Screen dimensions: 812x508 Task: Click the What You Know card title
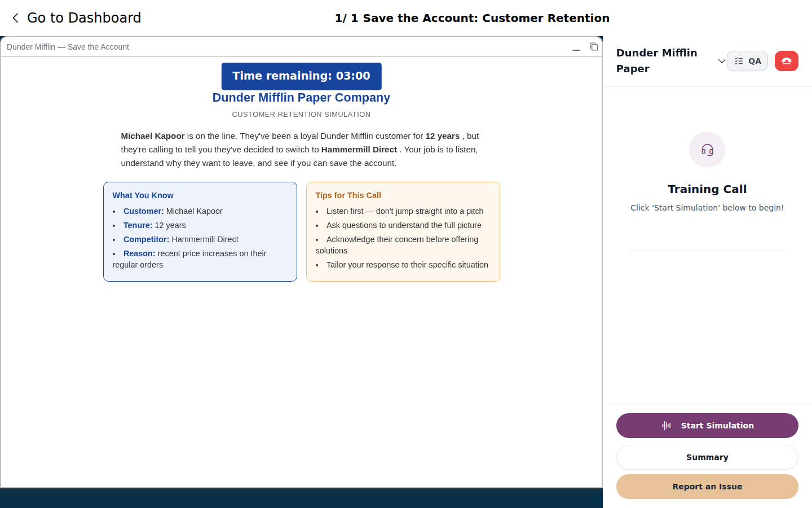143,195
